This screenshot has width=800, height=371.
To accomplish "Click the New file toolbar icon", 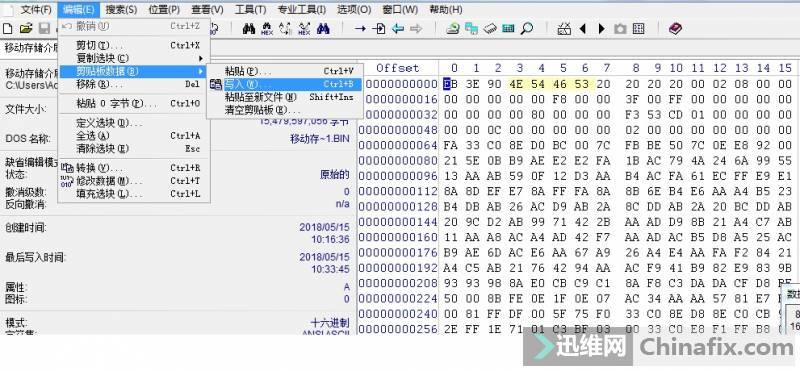I will pyautogui.click(x=8, y=29).
